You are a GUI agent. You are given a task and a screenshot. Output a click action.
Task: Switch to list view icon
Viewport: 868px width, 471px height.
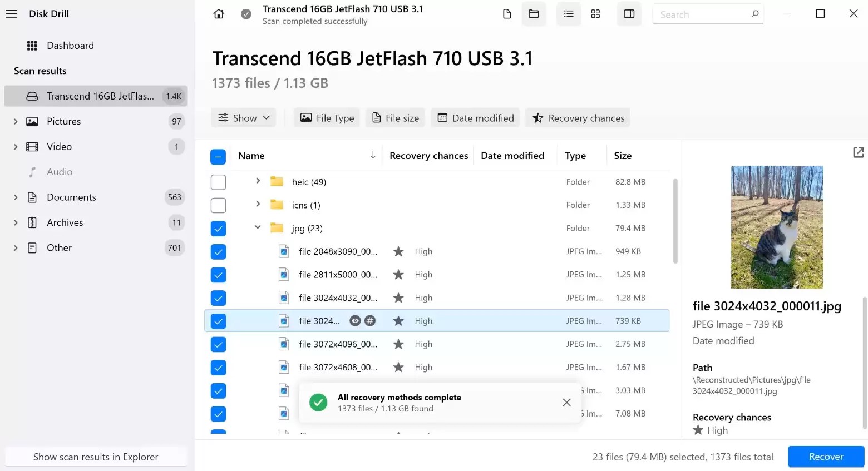click(x=568, y=14)
